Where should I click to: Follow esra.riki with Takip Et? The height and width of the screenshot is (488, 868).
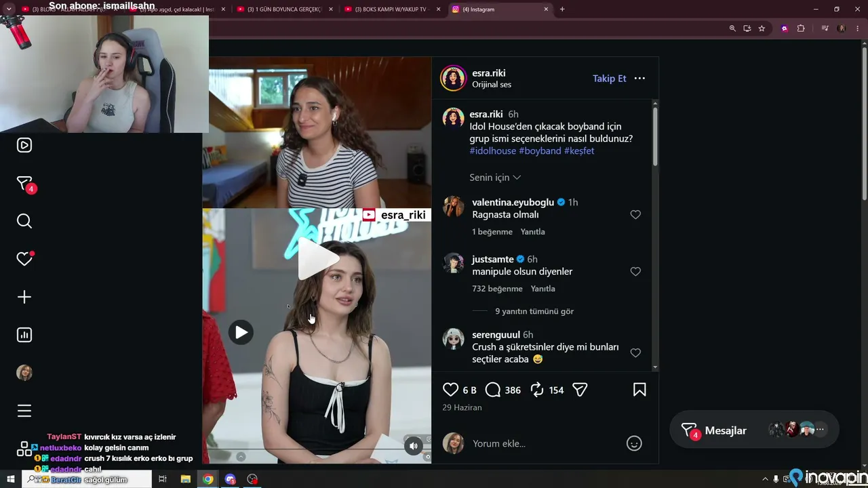click(610, 79)
